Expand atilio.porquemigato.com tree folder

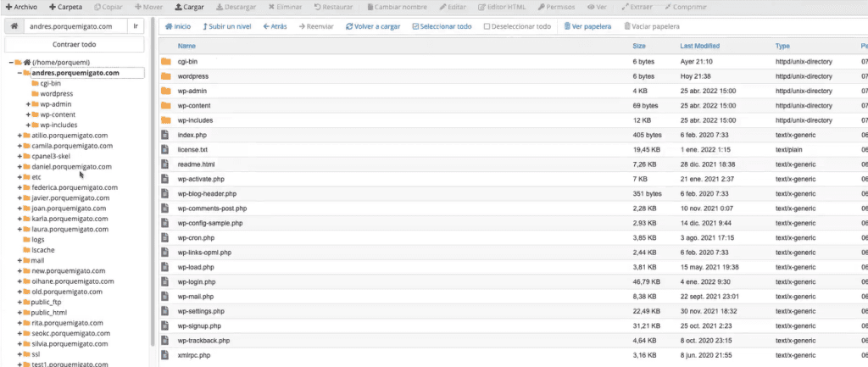pyautogui.click(x=19, y=135)
